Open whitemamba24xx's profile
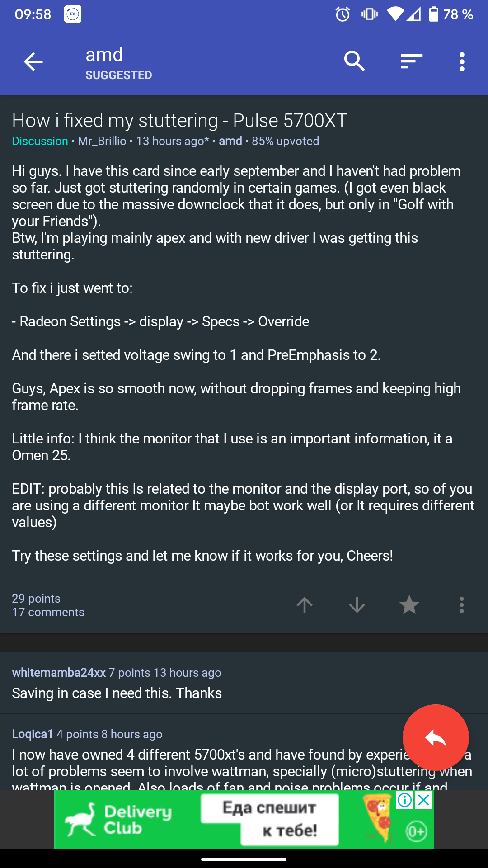This screenshot has width=488, height=868. [59, 673]
